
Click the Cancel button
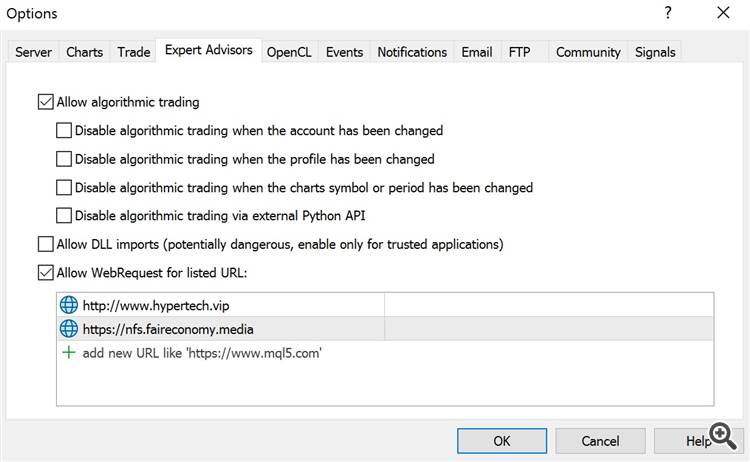(600, 440)
